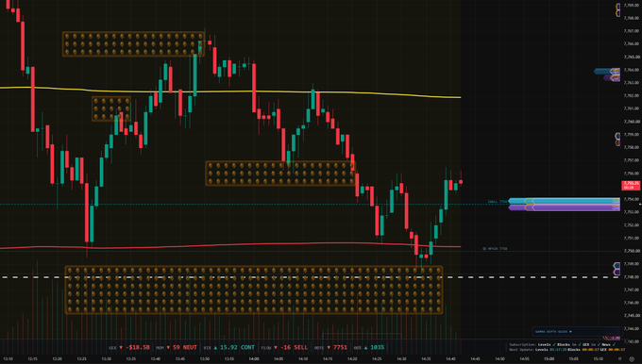
Task: Click the VIX 15.92 CONT readout
Action: pyautogui.click(x=229, y=348)
